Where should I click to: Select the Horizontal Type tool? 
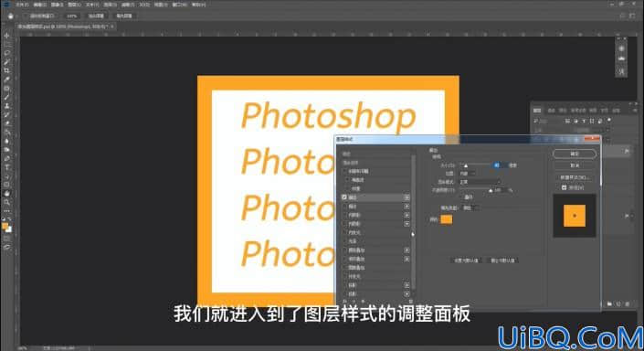tap(6, 167)
